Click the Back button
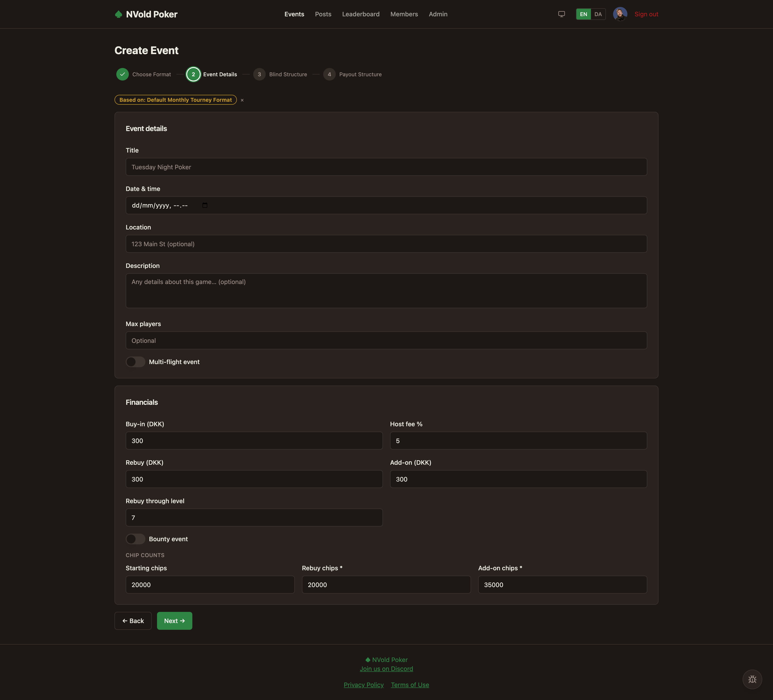 click(133, 621)
